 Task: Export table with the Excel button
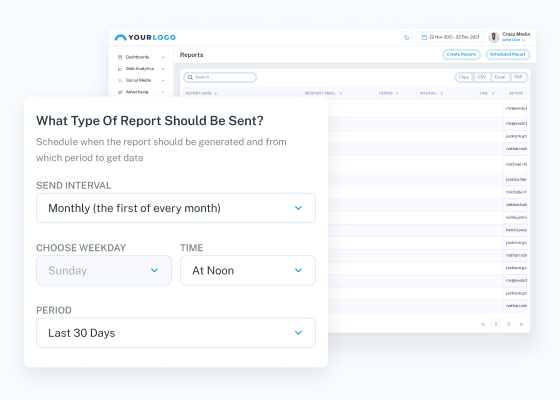click(500, 78)
